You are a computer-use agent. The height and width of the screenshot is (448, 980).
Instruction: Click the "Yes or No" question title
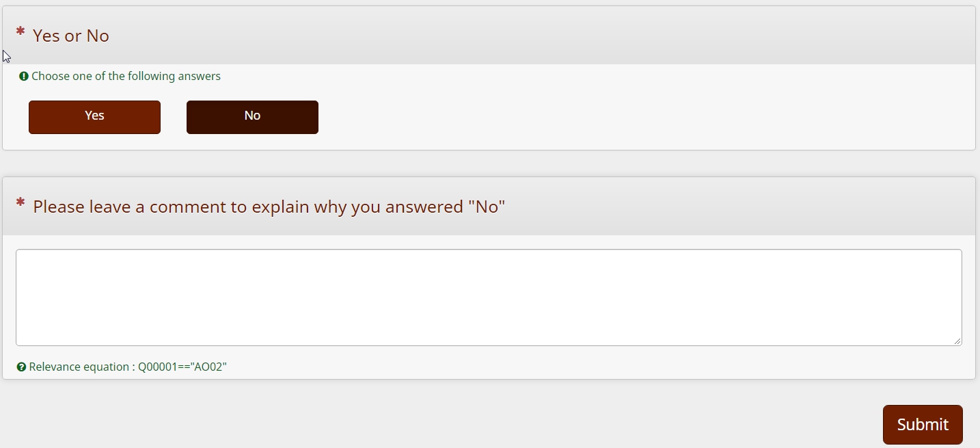[71, 36]
